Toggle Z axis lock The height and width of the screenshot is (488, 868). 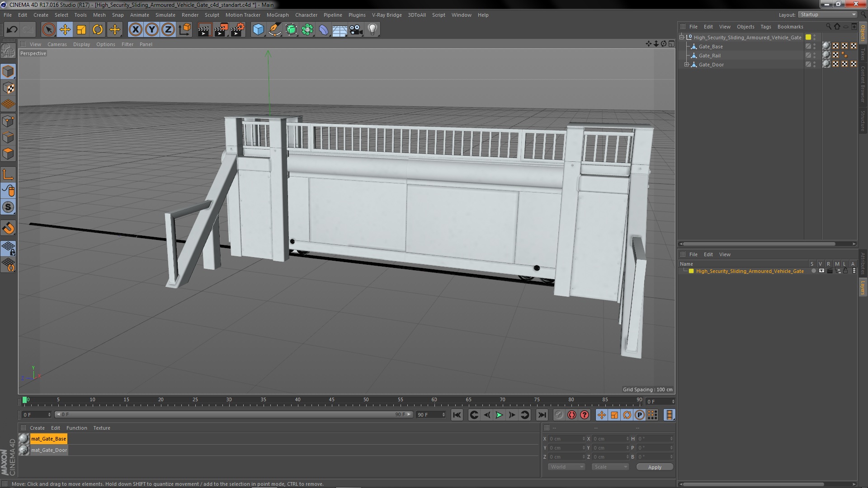[168, 30]
